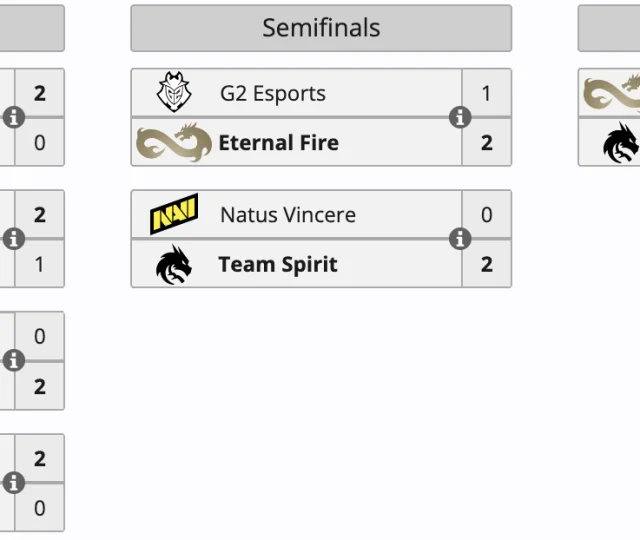Viewport: 640px width, 540px height.
Task: Click the Team Spirit logo in Semifinals
Action: pos(174,265)
